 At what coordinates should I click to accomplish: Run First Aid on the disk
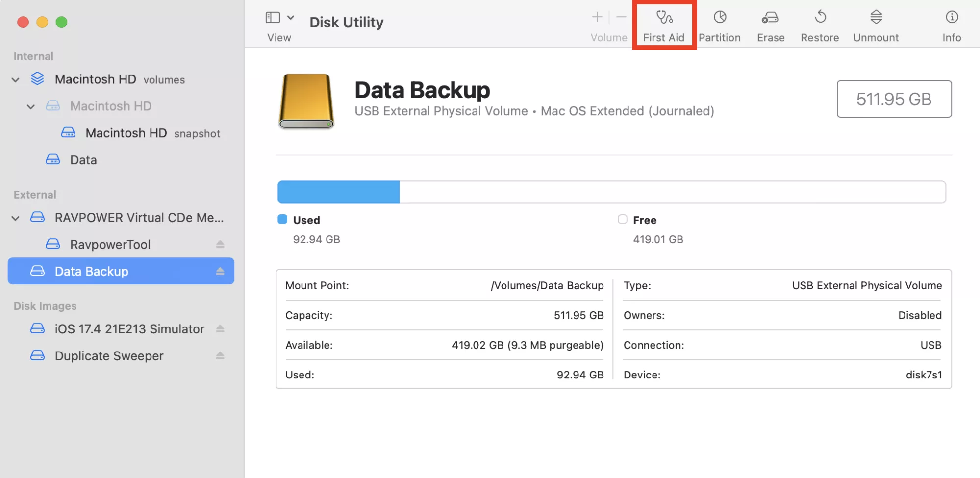664,25
